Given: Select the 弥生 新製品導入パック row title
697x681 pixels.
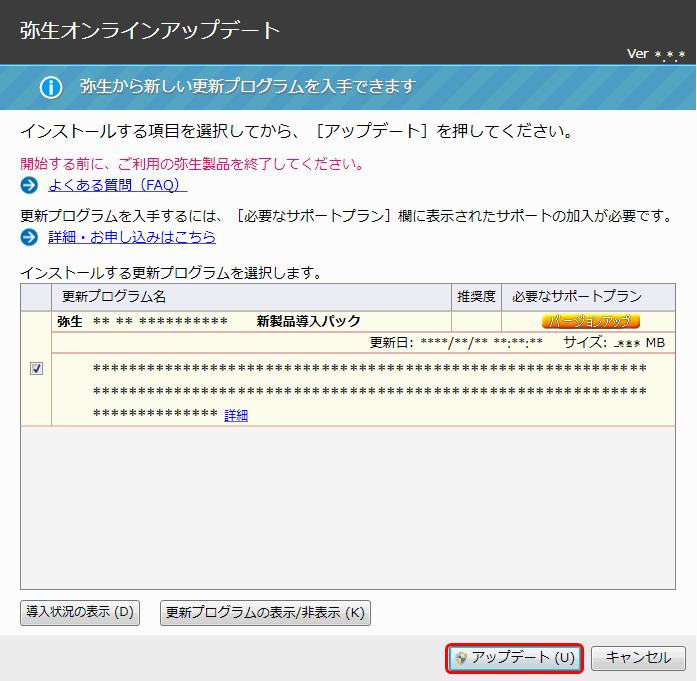Looking at the screenshot, I should pos(208,321).
